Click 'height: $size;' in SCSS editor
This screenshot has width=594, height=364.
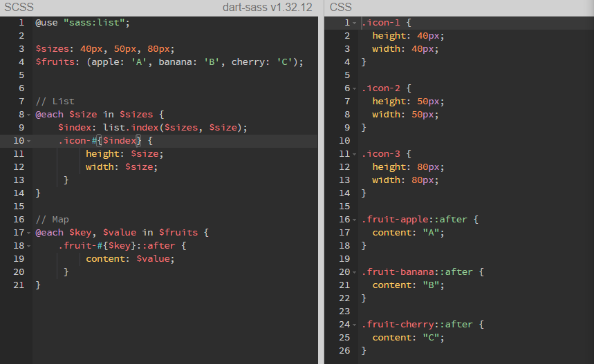pos(124,153)
